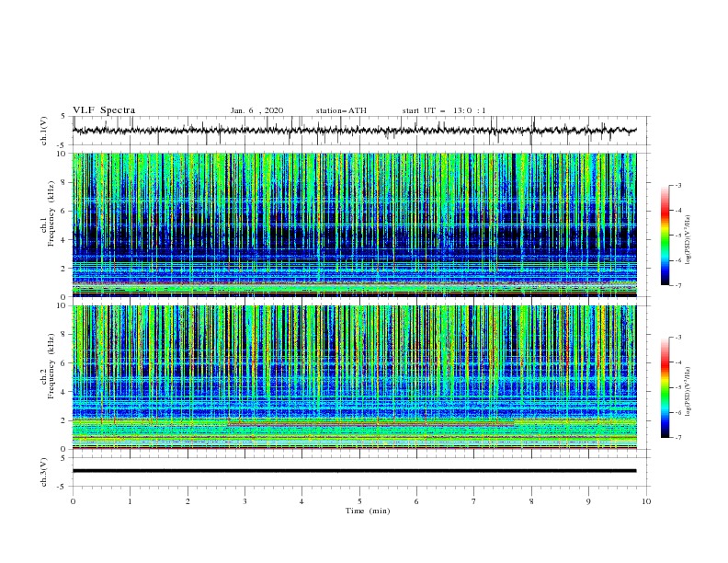
Task: Click the "-3" tick on ch.1 colorbar
Action: [678, 185]
